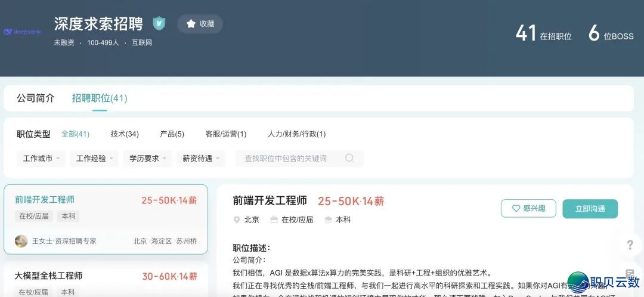Screen dimensions: 644x297
Task: Click 北京·海淀区·苏州桥 location text
Action: [165, 241]
